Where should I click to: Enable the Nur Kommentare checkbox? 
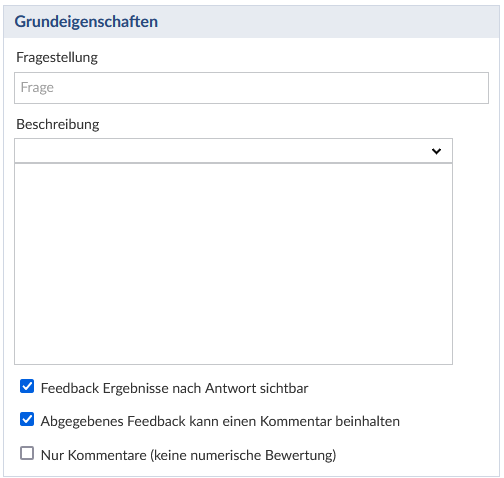click(27, 453)
